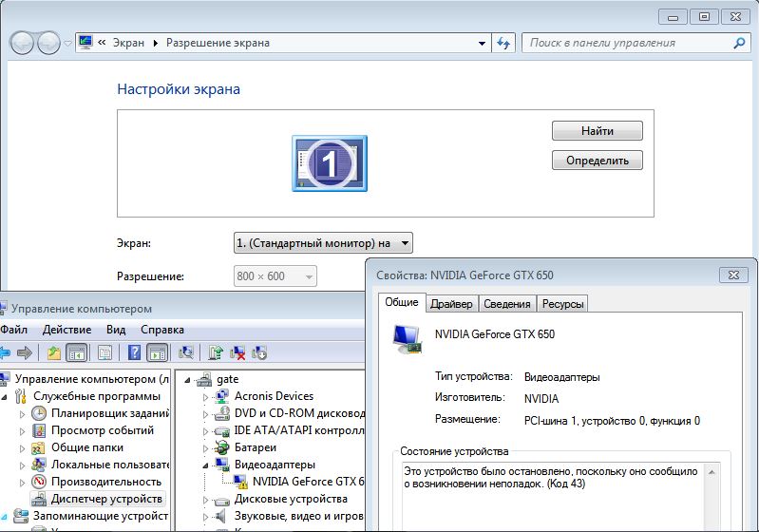Click the refresh icon beside the address bar
Screen dimensions: 759x532
[x=503, y=43]
